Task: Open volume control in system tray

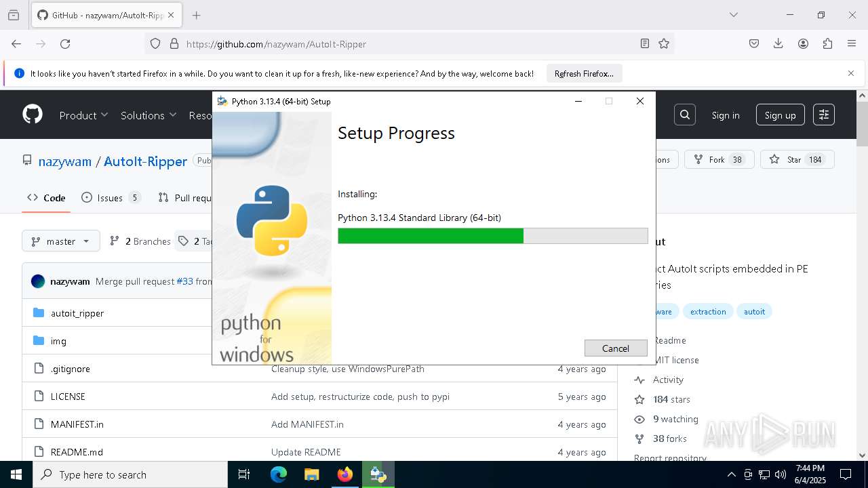Action: pyautogui.click(x=780, y=474)
